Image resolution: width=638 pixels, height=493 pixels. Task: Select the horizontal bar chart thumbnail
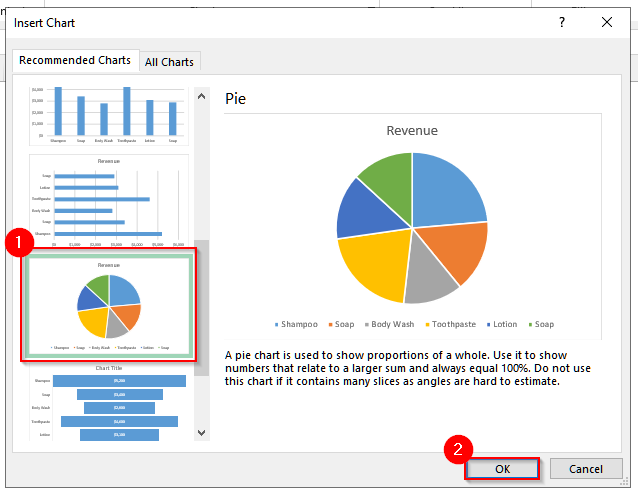[109, 201]
